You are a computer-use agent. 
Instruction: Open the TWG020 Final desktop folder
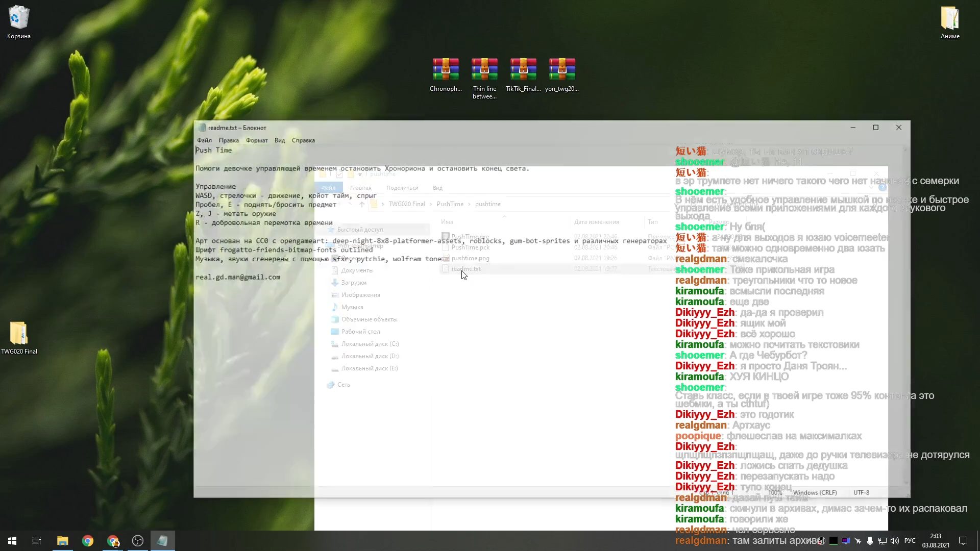pos(19,334)
